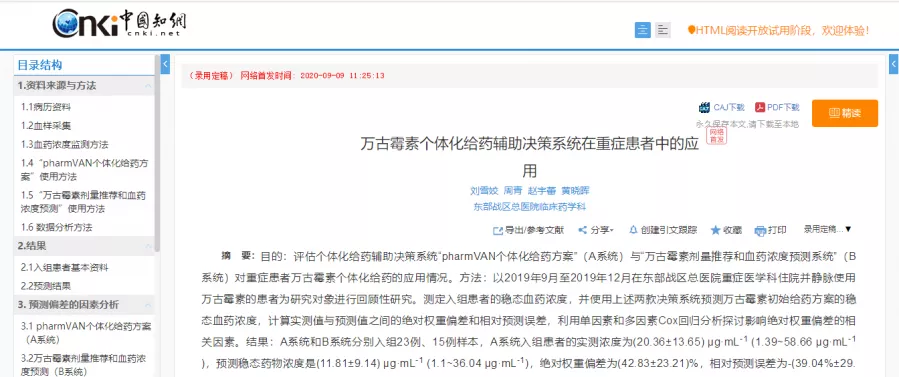
Task: Click the 摘 要 abstract label
Action: (x=238, y=256)
